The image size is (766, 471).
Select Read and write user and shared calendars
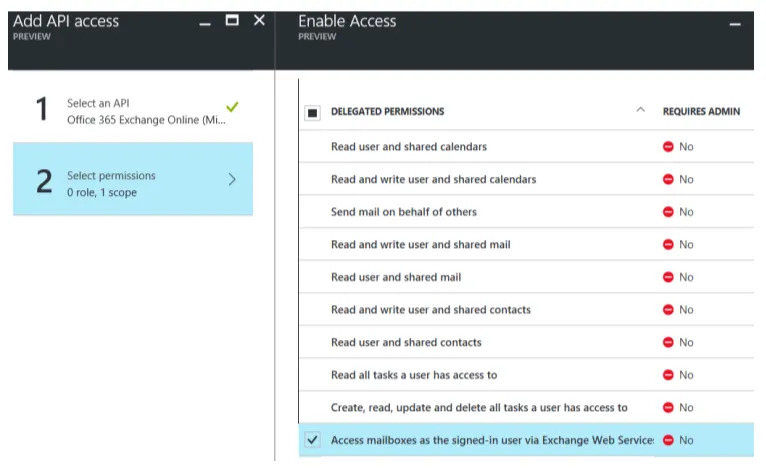point(433,180)
